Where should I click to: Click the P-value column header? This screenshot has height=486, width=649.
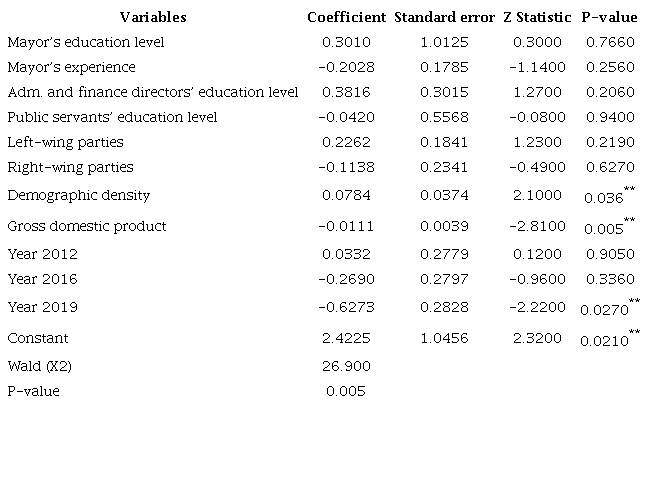coord(609,17)
